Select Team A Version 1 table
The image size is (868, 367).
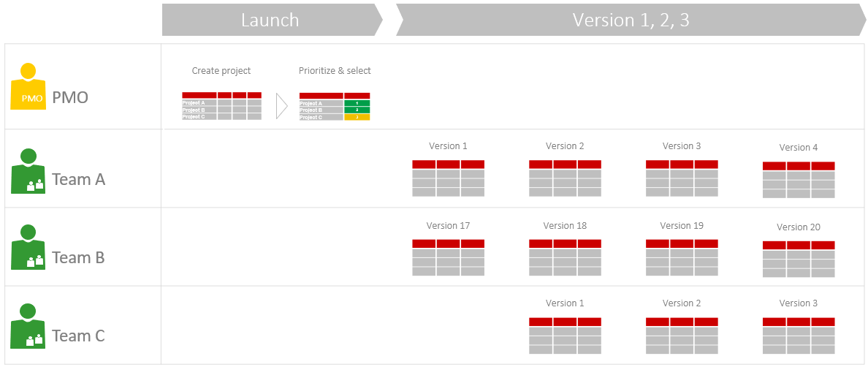point(448,178)
